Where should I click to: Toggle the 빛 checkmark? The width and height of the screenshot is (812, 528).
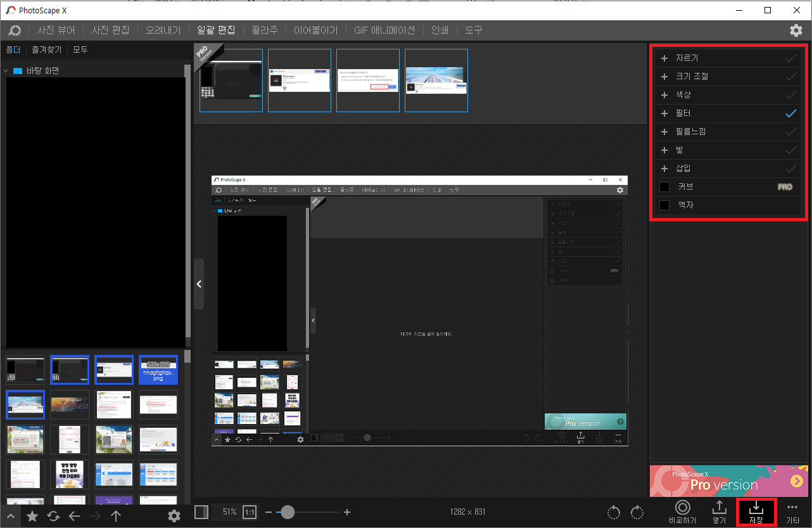(x=790, y=150)
